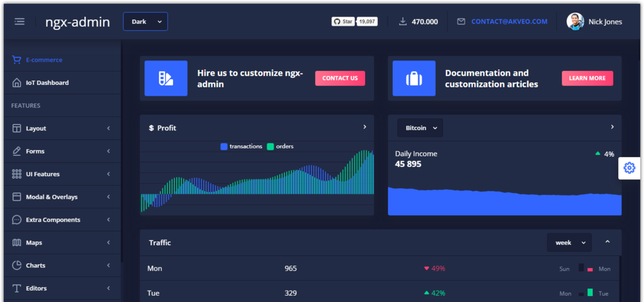
Task: Click the blue transactions legend swatch
Action: click(224, 147)
